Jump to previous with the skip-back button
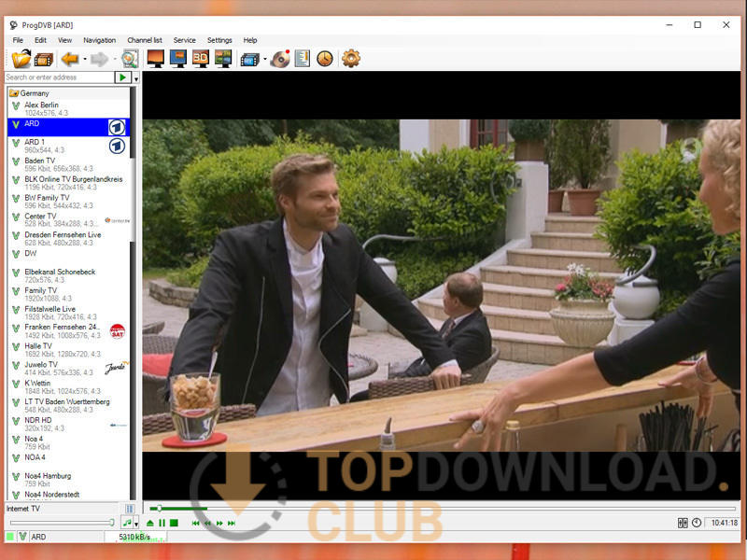Screen dimensions: 747x560 click(195, 523)
